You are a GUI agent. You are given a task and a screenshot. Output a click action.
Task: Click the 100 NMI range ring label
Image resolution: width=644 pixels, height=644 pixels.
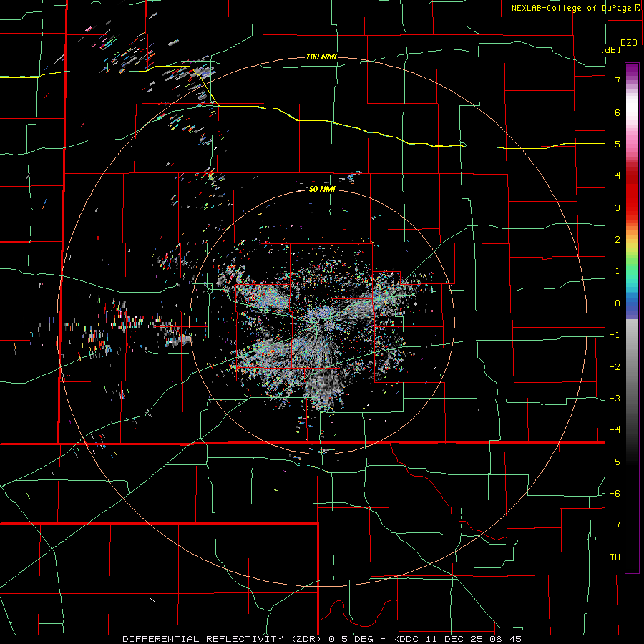tap(321, 57)
